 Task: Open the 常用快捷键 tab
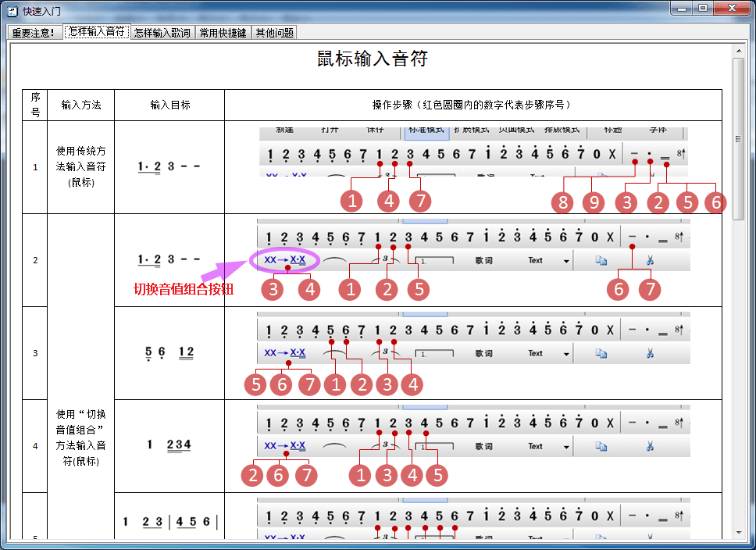(x=223, y=33)
